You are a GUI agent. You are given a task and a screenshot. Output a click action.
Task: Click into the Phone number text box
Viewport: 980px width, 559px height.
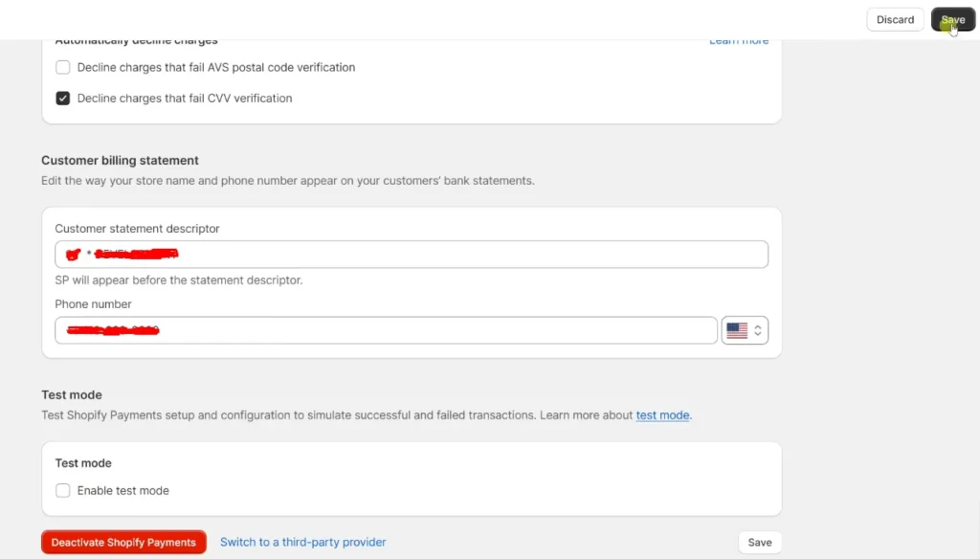(431, 330)
